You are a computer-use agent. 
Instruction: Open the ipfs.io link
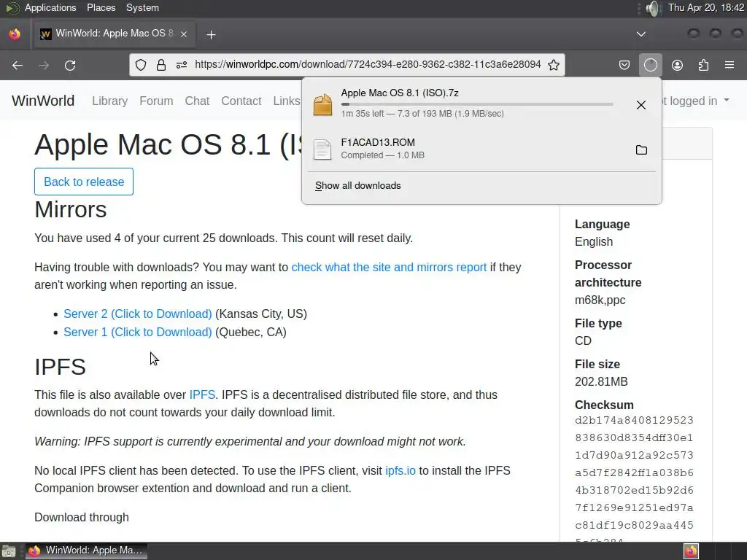click(x=400, y=470)
